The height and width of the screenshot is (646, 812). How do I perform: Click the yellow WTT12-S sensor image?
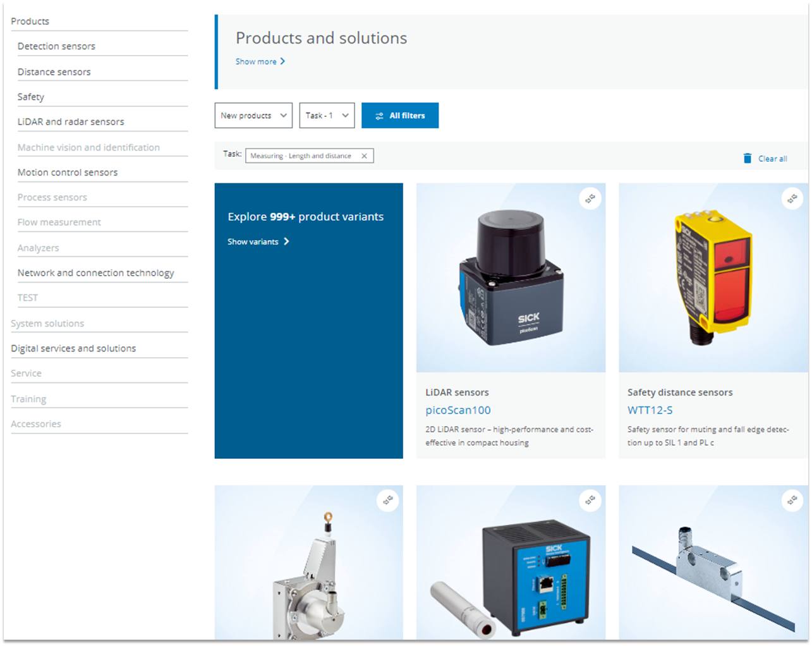pyautogui.click(x=713, y=278)
